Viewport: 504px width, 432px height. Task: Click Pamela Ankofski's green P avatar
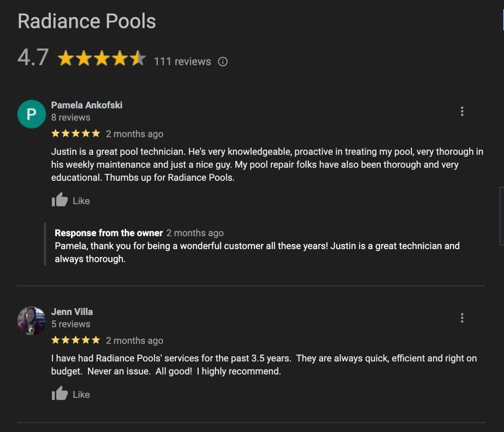31,114
